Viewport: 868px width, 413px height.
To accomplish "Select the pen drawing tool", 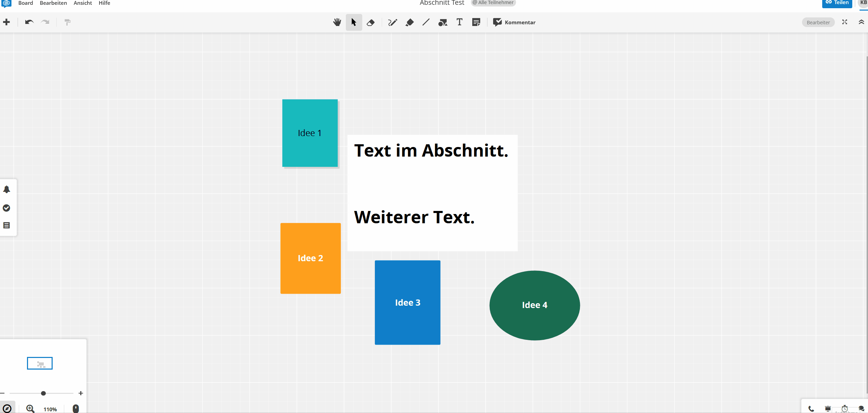I will tap(393, 23).
